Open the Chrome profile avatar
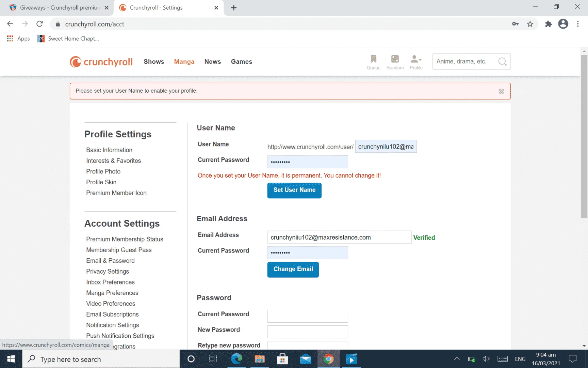The image size is (588, 368). click(563, 24)
